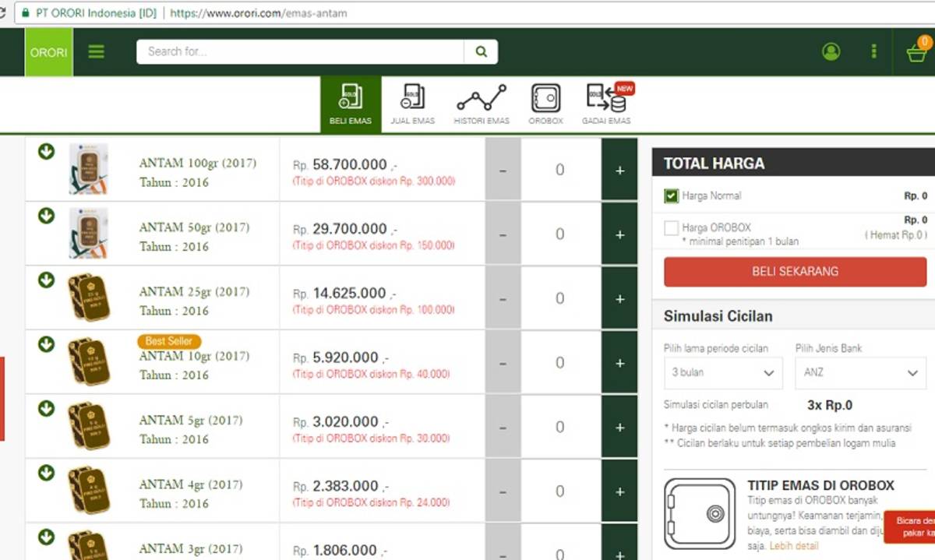Switch to the Gadai Emas tab
Image resolution: width=935 pixels, height=560 pixels.
tap(606, 104)
